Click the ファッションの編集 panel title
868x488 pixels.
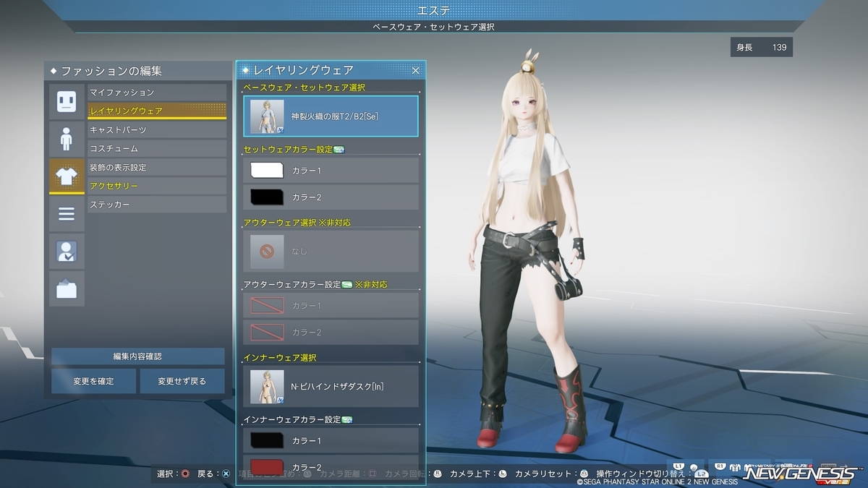point(111,71)
